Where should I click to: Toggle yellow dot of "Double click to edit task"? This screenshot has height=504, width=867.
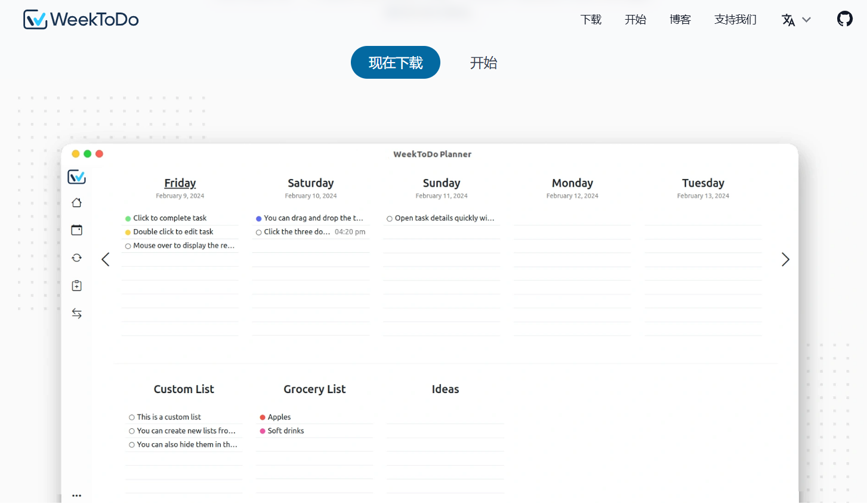(128, 233)
